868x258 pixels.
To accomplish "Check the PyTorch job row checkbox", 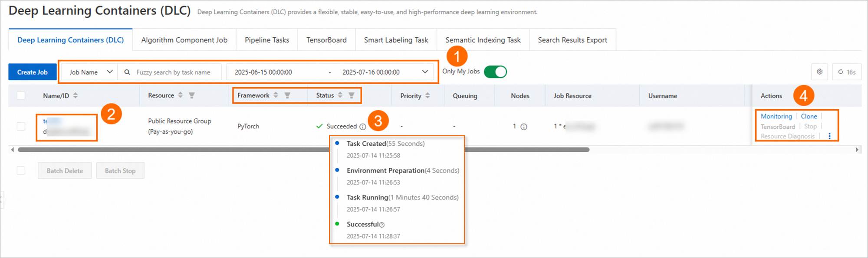I will [21, 126].
